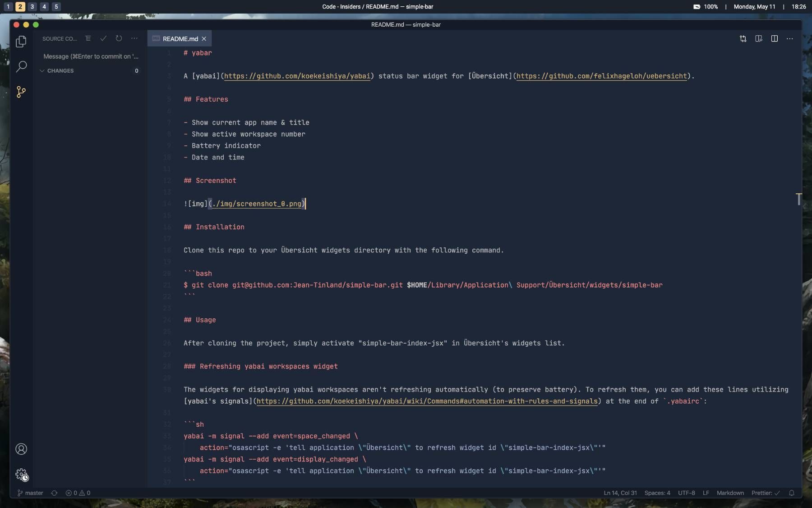Click the '## Usage' heading

click(x=200, y=320)
